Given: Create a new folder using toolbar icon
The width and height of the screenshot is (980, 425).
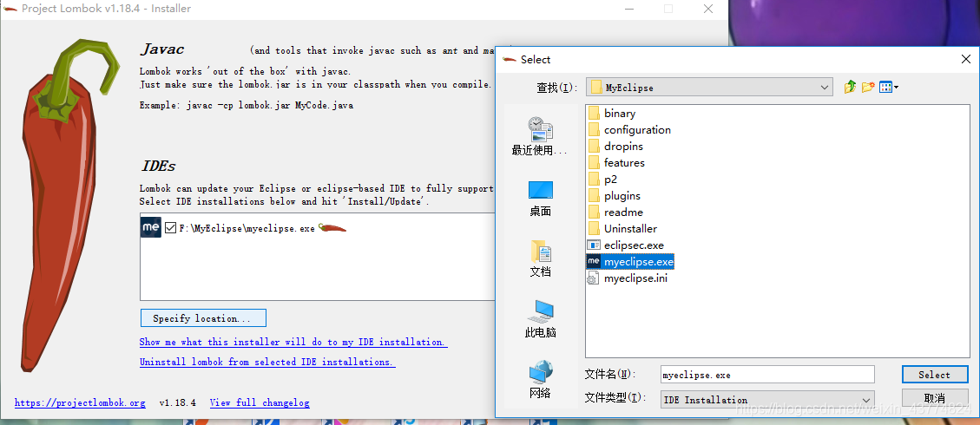Looking at the screenshot, I should coord(867,88).
